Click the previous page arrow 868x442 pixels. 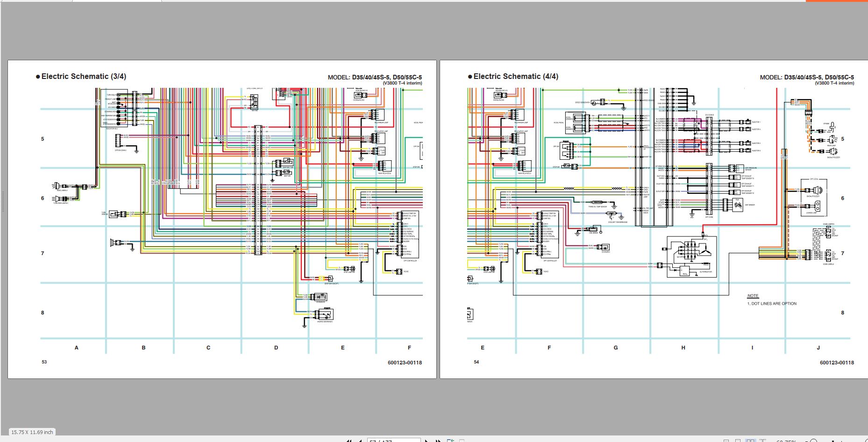pos(360,441)
